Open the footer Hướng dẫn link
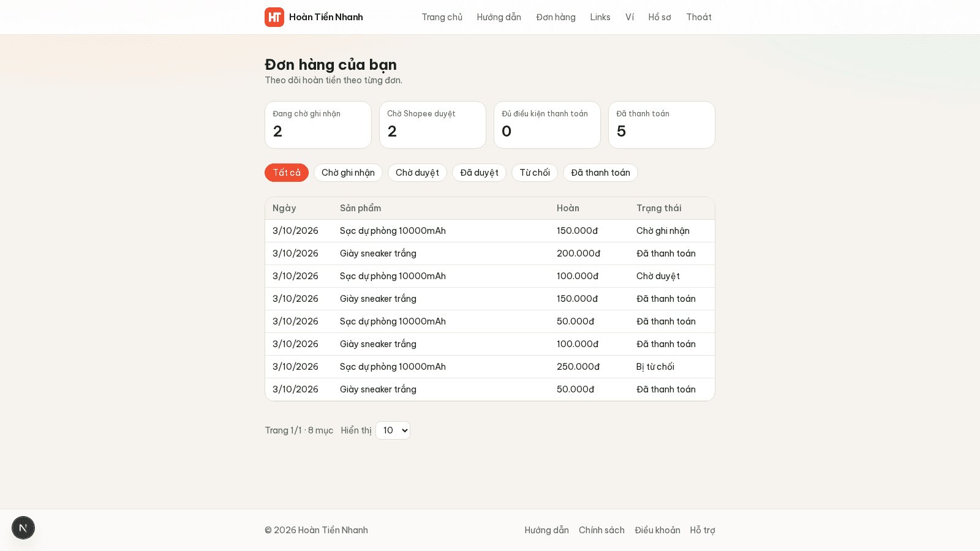The image size is (980, 551). click(546, 530)
